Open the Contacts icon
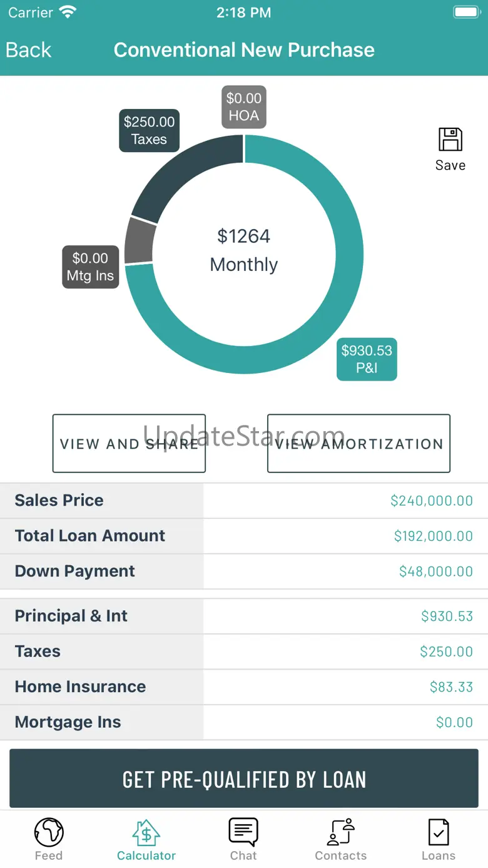 341,833
